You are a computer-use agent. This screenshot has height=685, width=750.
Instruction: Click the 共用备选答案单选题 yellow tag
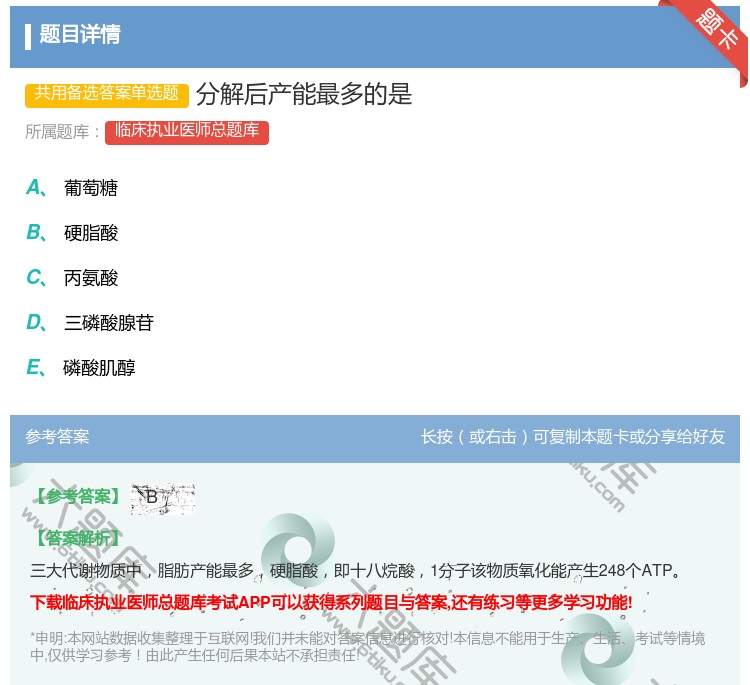tap(107, 94)
